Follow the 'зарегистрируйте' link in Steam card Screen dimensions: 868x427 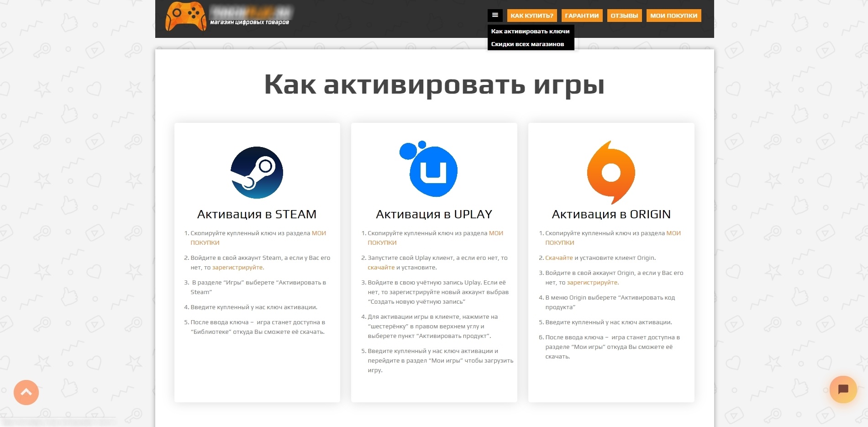pos(237,268)
